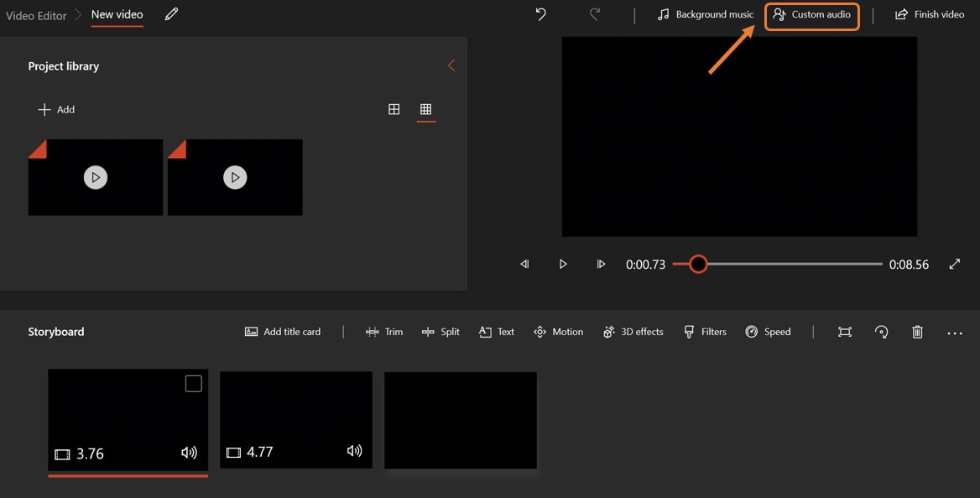
Task: Open Motion settings for clip
Action: pyautogui.click(x=558, y=332)
